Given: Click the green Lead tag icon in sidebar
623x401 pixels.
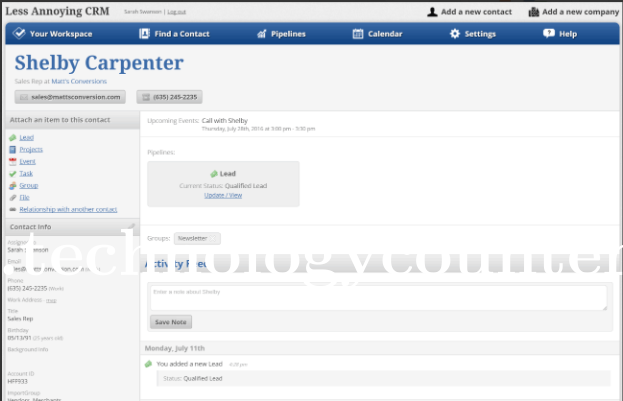Looking at the screenshot, I should (x=13, y=138).
